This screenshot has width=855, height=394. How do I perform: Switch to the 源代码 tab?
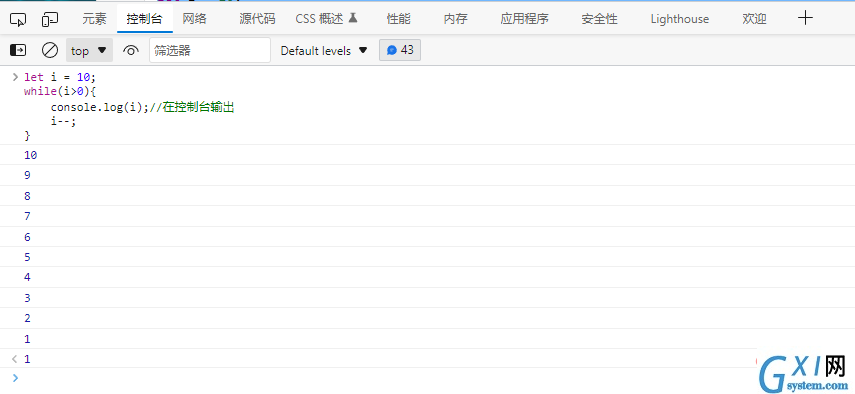click(x=257, y=19)
